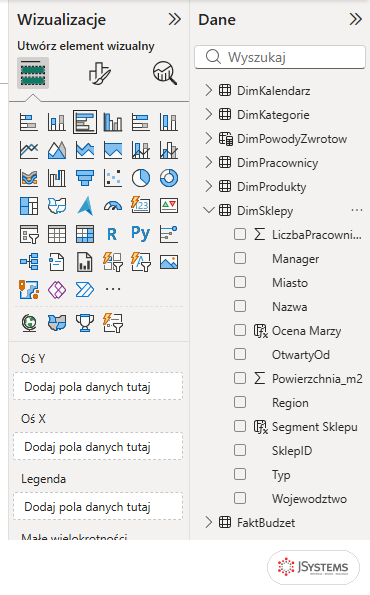Expand the FaktBudzet table

tap(208, 522)
